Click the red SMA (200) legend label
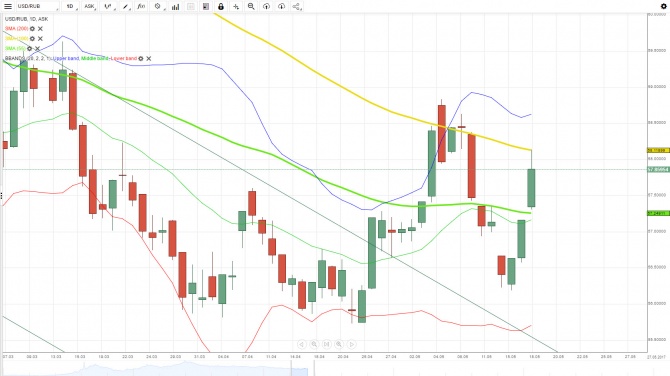Viewport: 670px width, 376px height. [x=17, y=29]
